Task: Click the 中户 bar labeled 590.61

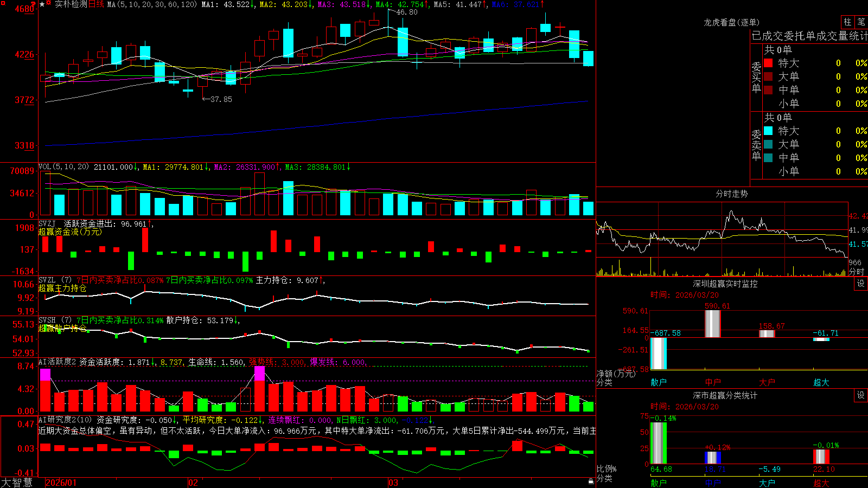Action: [713, 324]
